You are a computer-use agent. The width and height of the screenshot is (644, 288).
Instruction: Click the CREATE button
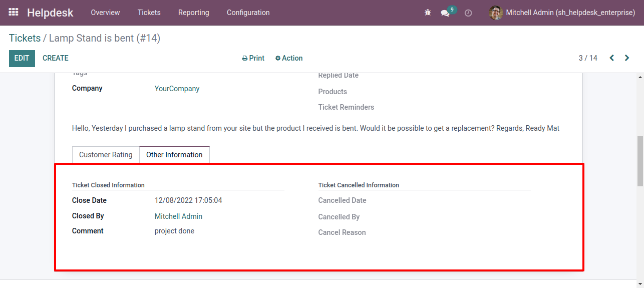pyautogui.click(x=56, y=58)
